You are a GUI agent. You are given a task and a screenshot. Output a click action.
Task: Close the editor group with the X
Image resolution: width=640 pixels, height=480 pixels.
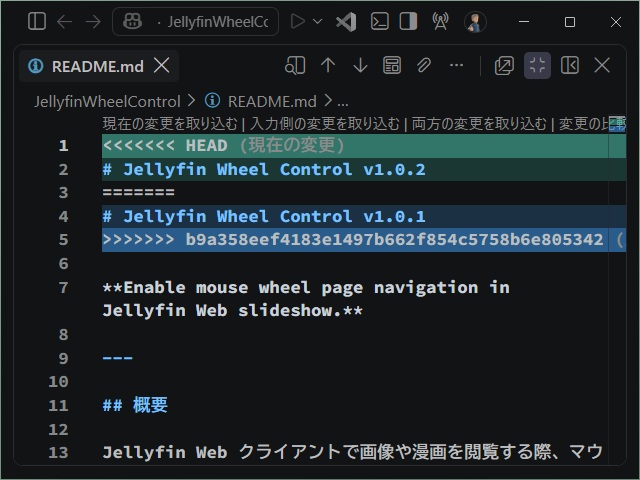coord(602,65)
